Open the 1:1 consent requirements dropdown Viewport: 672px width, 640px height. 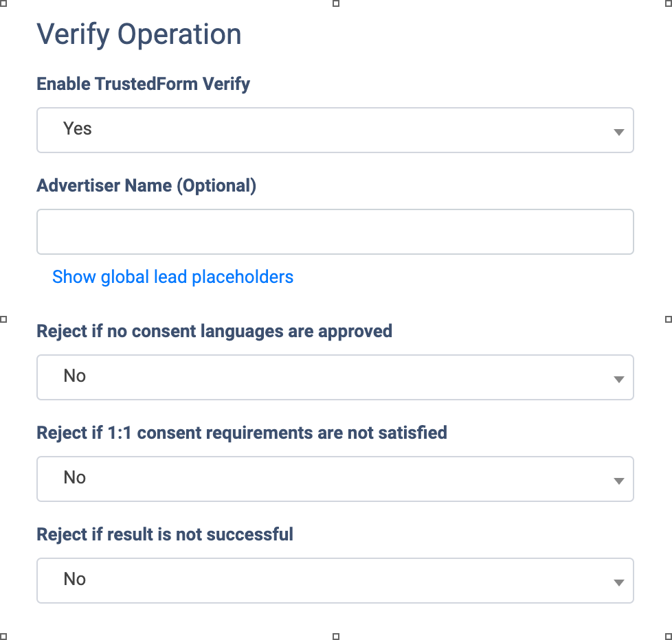pos(335,479)
